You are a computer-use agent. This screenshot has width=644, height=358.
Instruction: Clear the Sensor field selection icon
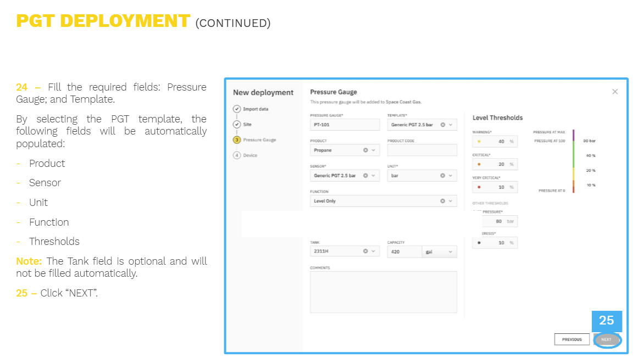click(365, 176)
